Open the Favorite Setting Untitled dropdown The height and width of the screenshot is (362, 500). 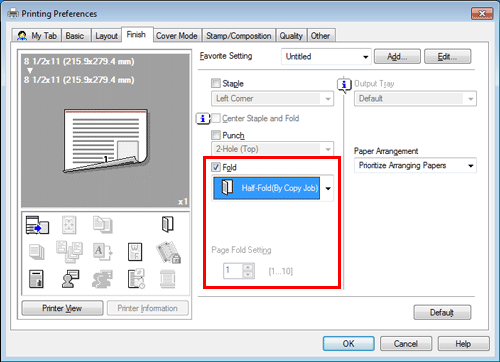coord(326,56)
